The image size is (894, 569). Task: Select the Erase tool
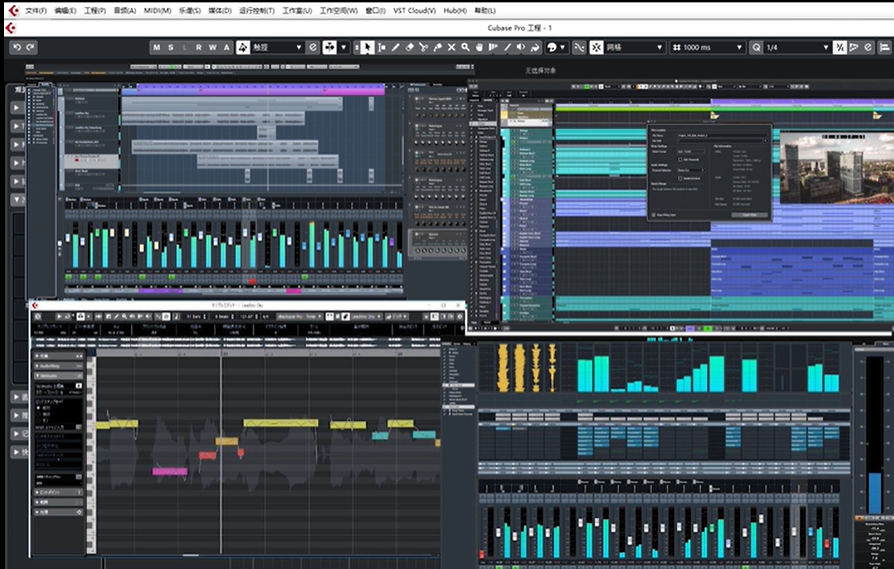pyautogui.click(x=409, y=47)
